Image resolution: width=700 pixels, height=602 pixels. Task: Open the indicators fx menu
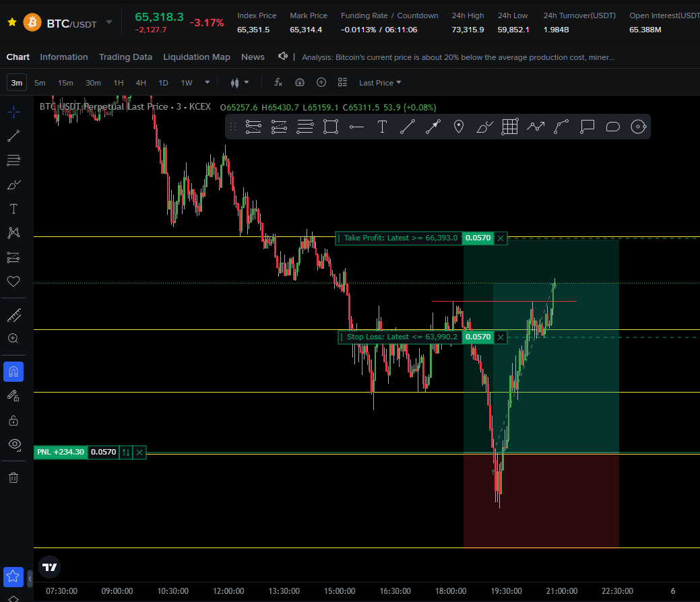[x=278, y=82]
